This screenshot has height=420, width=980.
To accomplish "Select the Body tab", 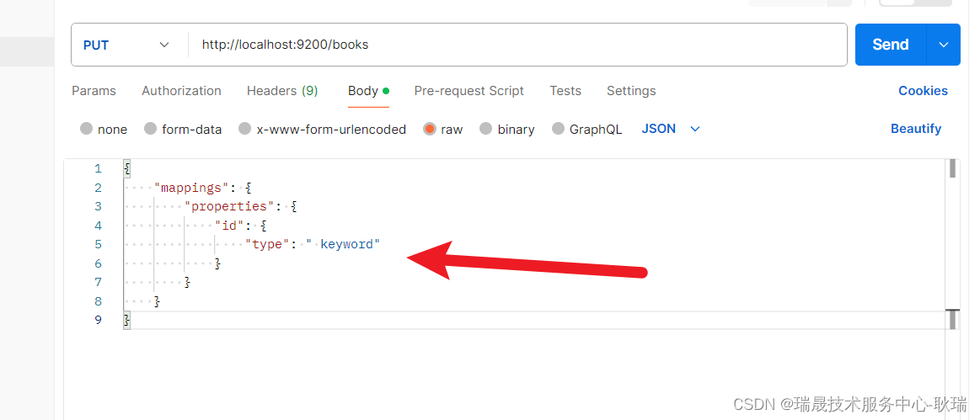I will pos(368,91).
